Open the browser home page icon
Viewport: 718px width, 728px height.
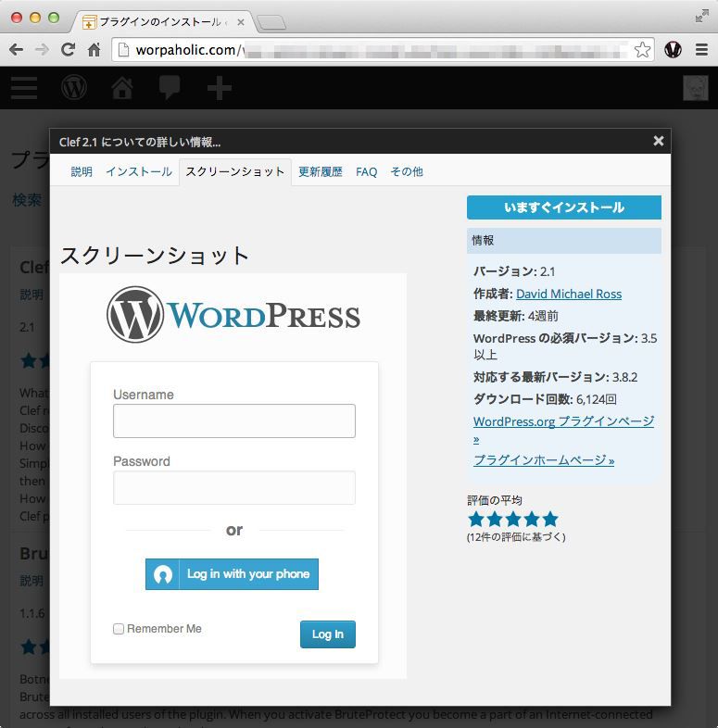coord(94,49)
